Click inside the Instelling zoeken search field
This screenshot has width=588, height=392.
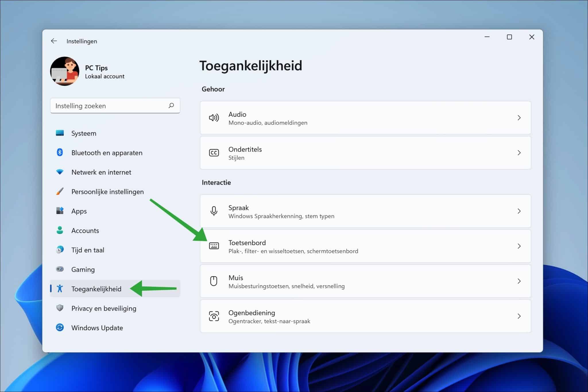point(109,106)
